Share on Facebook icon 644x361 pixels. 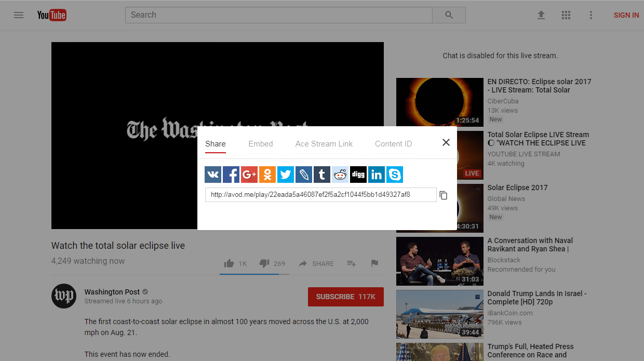coord(231,175)
